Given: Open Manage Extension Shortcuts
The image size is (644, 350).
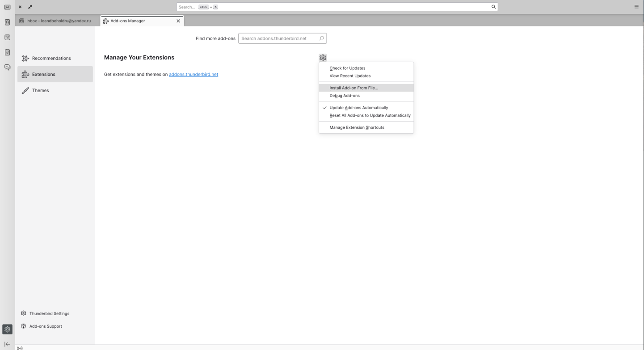Looking at the screenshot, I should coord(366,127).
